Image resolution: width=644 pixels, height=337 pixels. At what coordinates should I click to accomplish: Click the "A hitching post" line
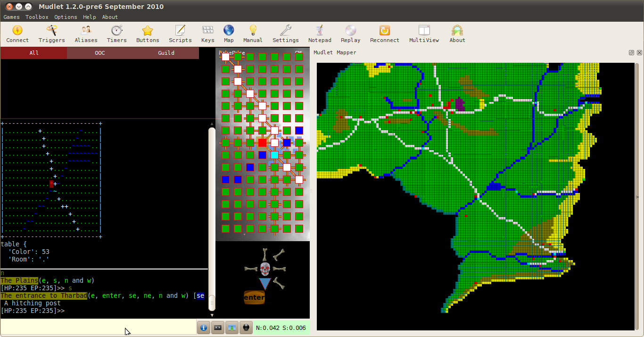[33, 303]
